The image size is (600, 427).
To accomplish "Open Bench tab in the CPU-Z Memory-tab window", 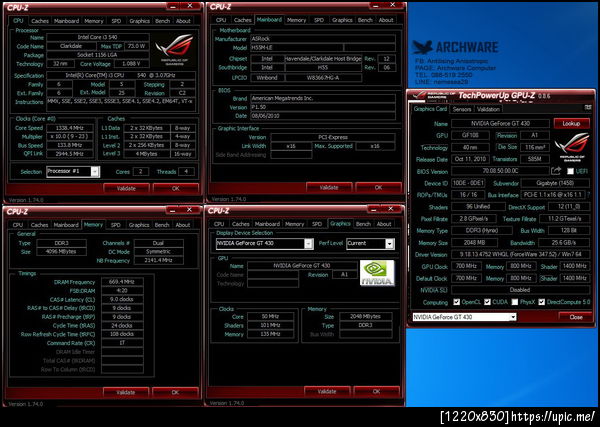I will (162, 225).
